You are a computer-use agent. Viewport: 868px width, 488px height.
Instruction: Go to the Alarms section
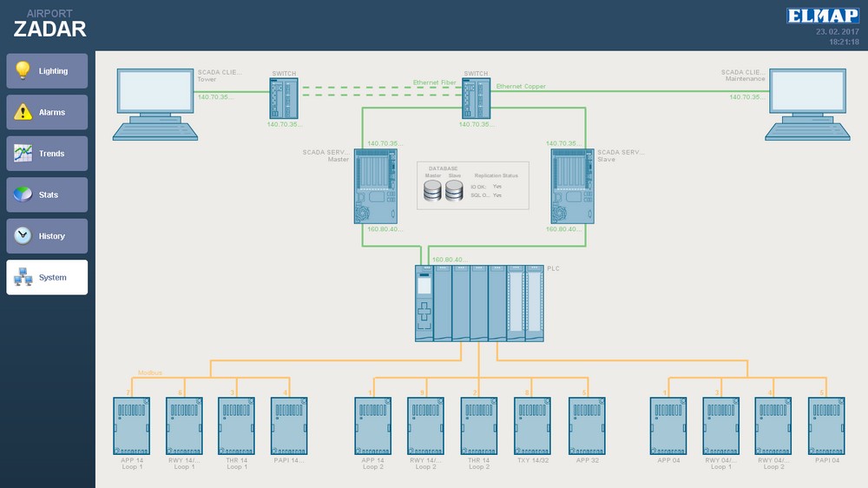(x=47, y=112)
